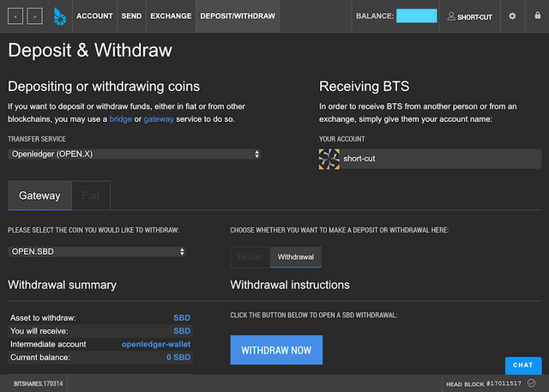Click the forward navigation arrow
The image size is (549, 392).
tap(34, 16)
